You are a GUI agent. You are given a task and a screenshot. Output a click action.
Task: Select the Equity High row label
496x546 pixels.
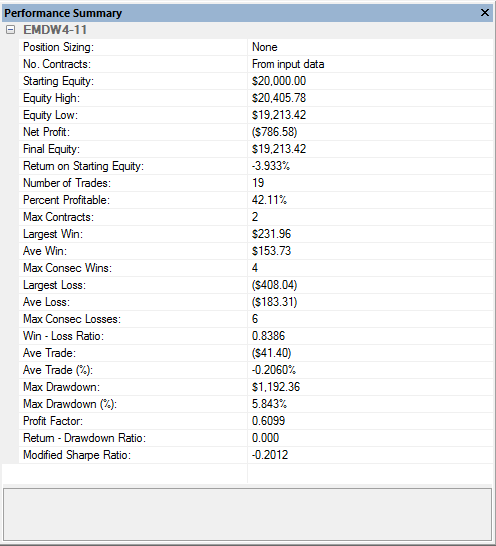coord(51,98)
